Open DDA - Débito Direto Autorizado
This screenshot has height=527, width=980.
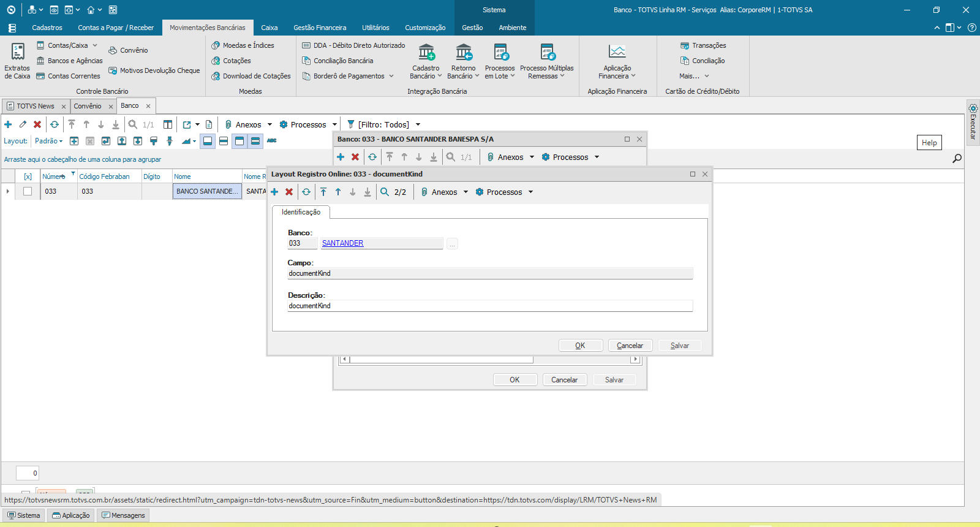pyautogui.click(x=353, y=45)
